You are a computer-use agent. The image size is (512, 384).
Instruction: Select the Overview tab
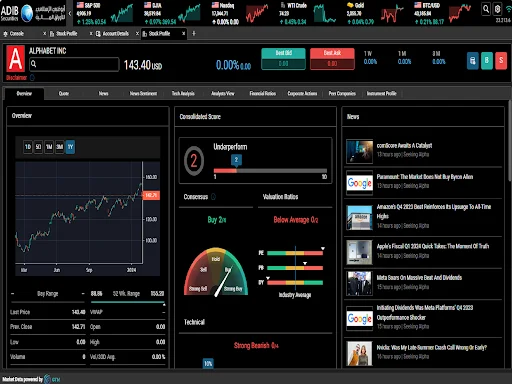24,94
